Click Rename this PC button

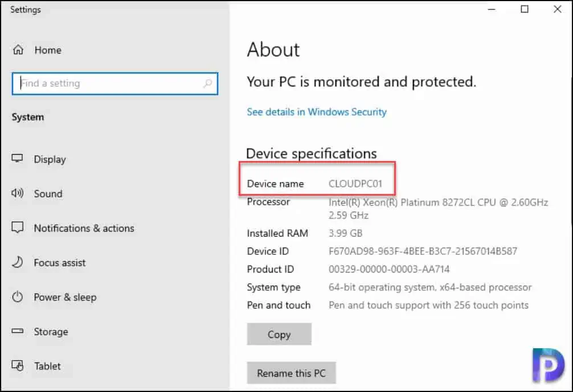(291, 373)
